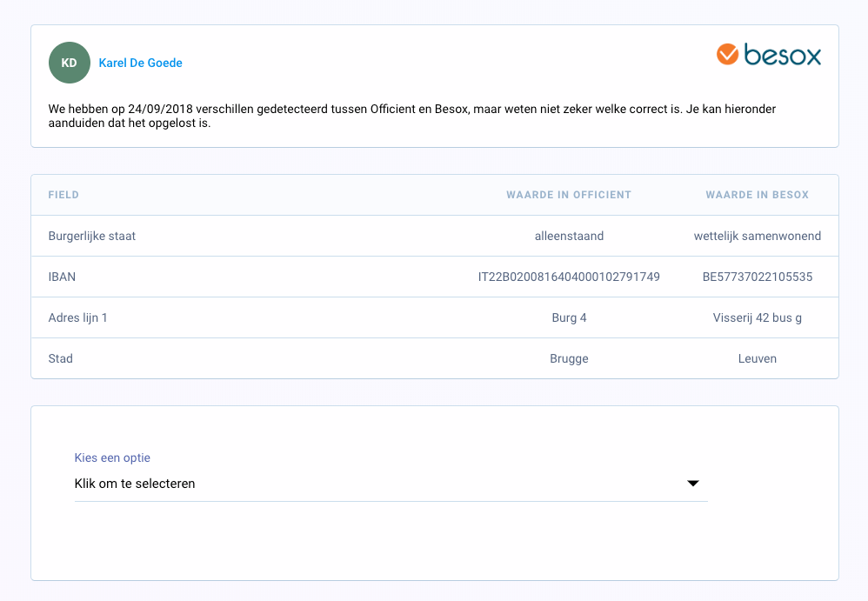The height and width of the screenshot is (601, 868).
Task: Click the 'Stad' row label
Action: click(x=60, y=358)
